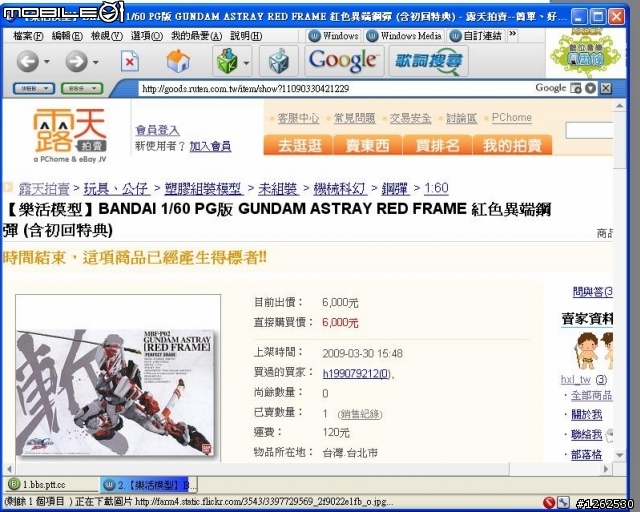The height and width of the screenshot is (512, 640).
Task: Go forward with the Forward arrow button
Action: coord(76,62)
